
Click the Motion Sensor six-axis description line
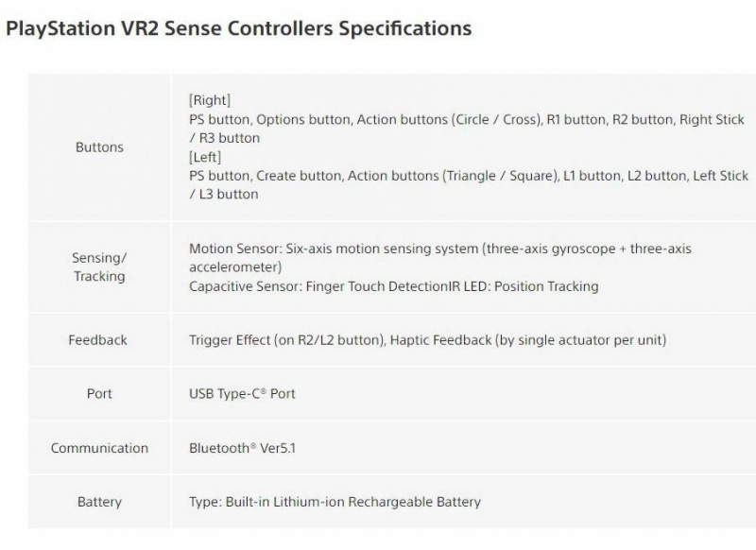point(439,249)
